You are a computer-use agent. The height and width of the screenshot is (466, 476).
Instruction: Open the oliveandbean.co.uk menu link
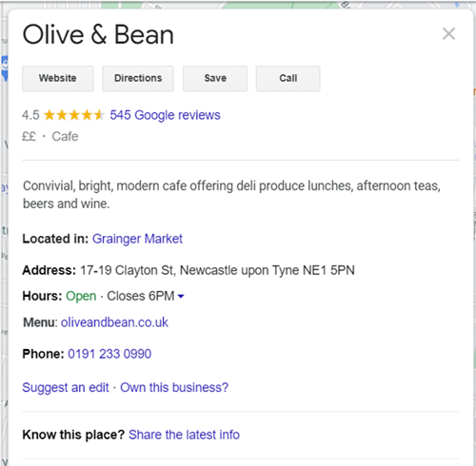[114, 322]
